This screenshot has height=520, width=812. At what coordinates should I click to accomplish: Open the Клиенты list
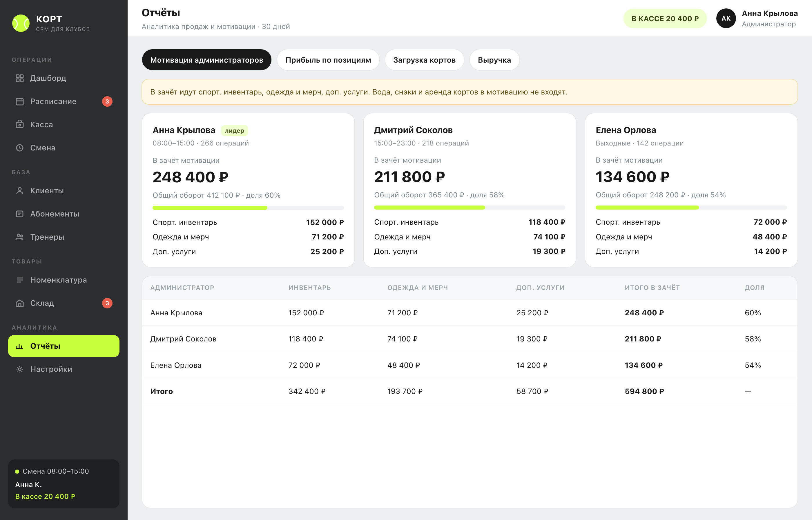[x=64, y=190]
